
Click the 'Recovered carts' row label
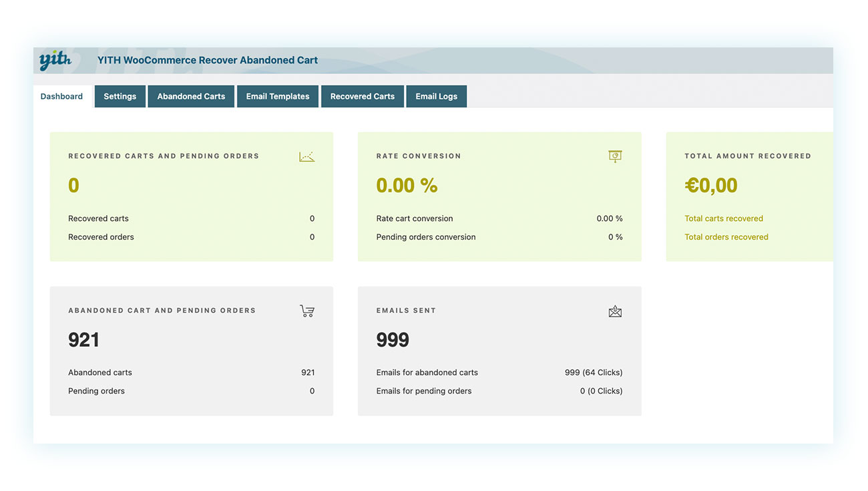pos(98,218)
